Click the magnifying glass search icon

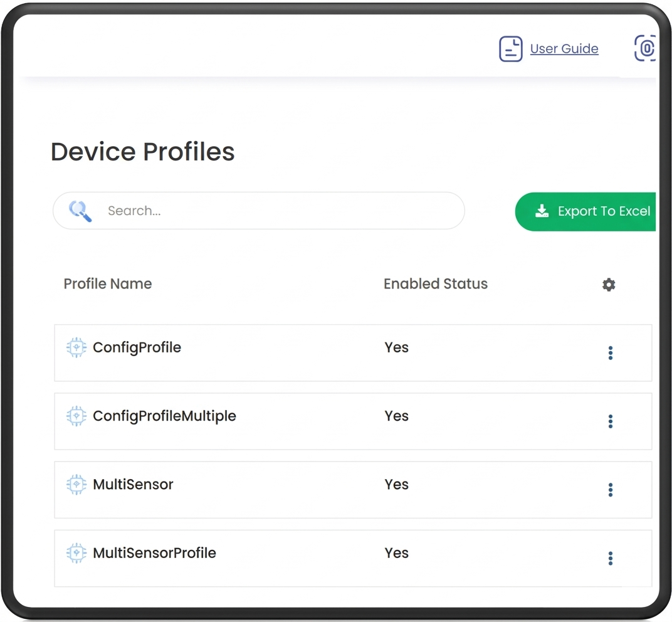point(80,211)
